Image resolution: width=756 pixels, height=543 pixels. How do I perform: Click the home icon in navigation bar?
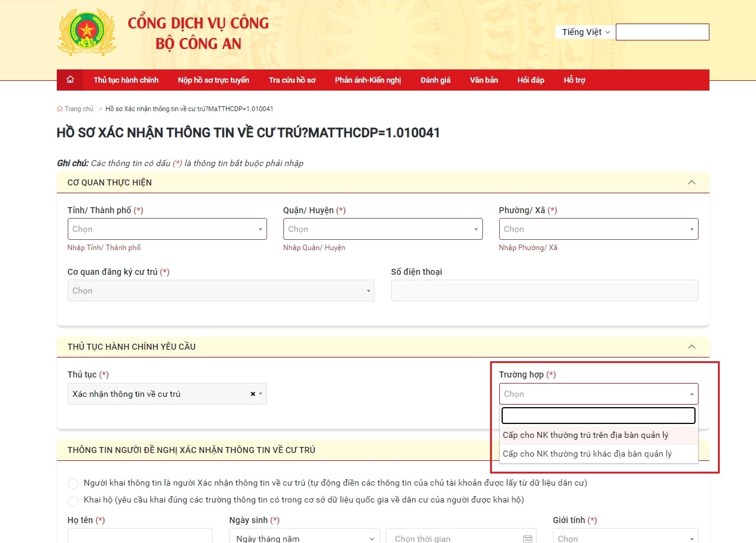(70, 80)
